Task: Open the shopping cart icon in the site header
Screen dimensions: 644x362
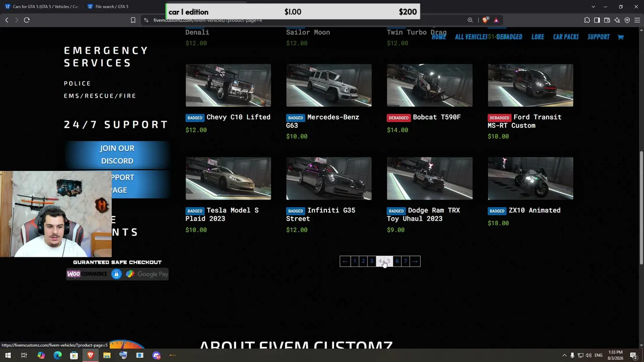Action: point(620,37)
